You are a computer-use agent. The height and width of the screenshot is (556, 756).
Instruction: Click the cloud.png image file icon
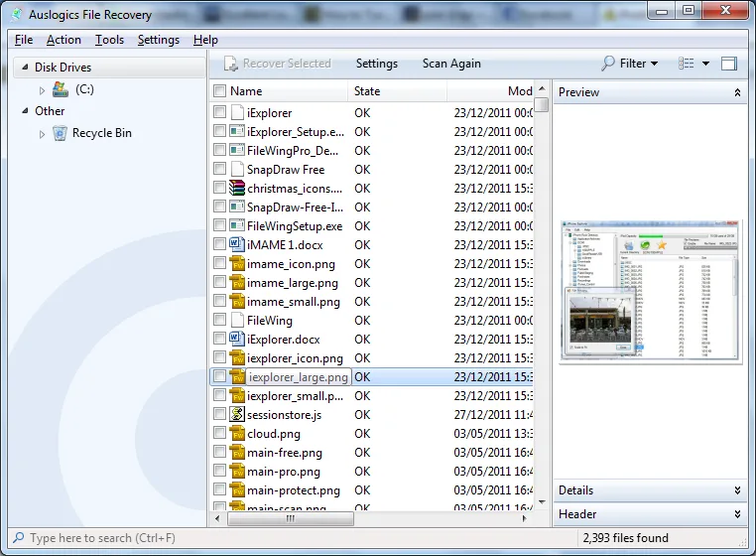(x=237, y=433)
